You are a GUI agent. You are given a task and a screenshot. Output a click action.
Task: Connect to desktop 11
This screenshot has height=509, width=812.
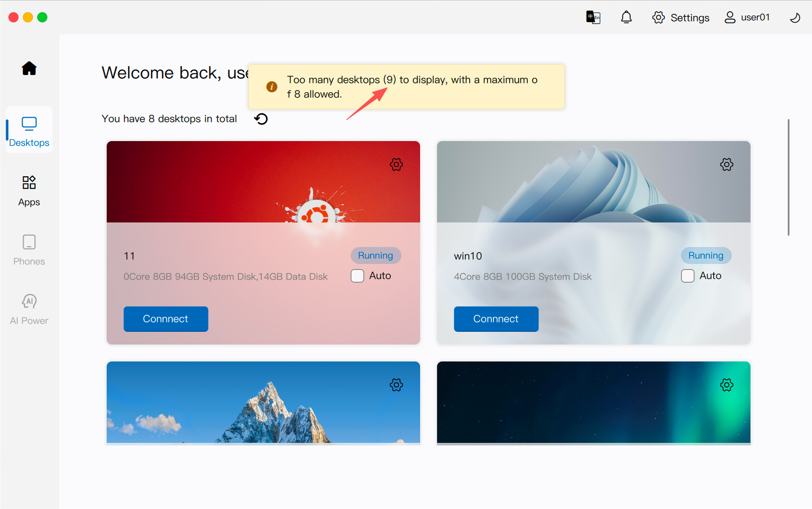(166, 319)
